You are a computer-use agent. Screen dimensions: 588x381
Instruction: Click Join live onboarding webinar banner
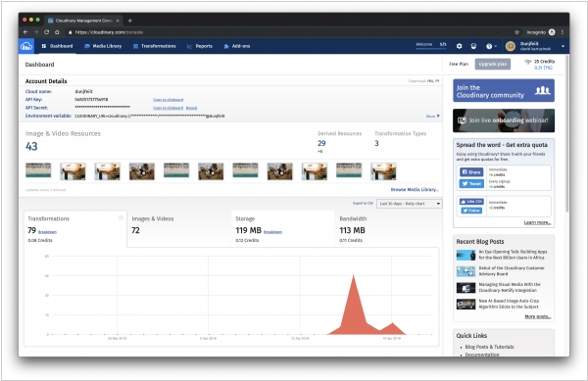(504, 120)
